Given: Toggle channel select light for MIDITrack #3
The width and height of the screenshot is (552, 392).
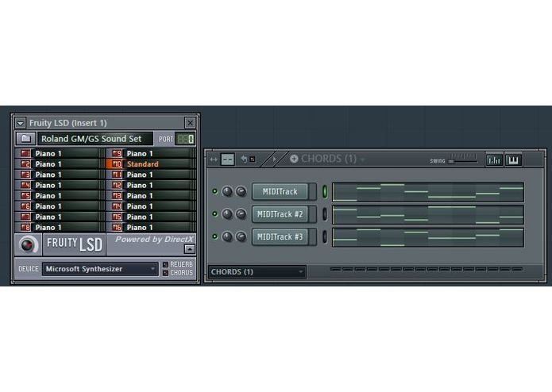Looking at the screenshot, I should point(325,236).
